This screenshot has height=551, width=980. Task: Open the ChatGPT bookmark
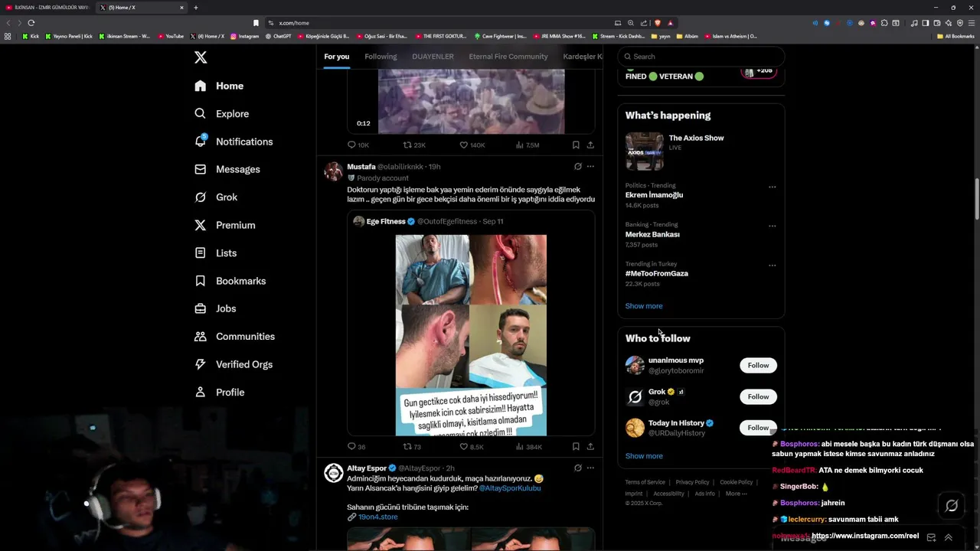point(278,36)
